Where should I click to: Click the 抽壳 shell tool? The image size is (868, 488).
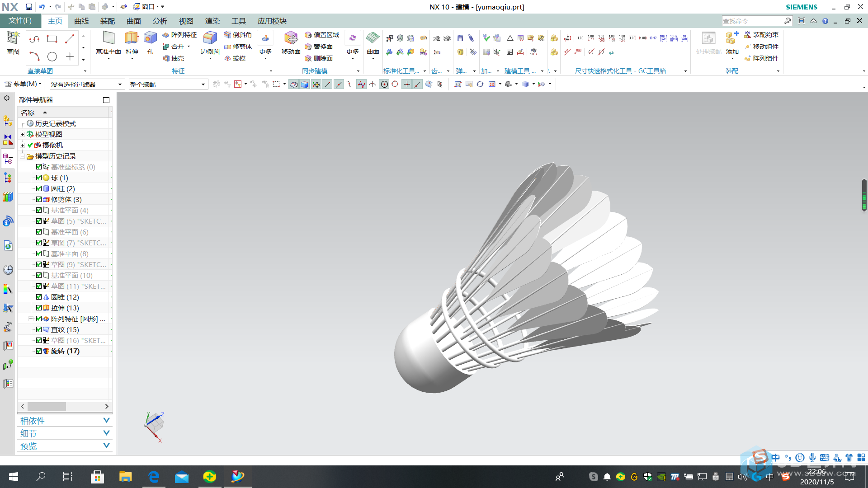pyautogui.click(x=174, y=58)
